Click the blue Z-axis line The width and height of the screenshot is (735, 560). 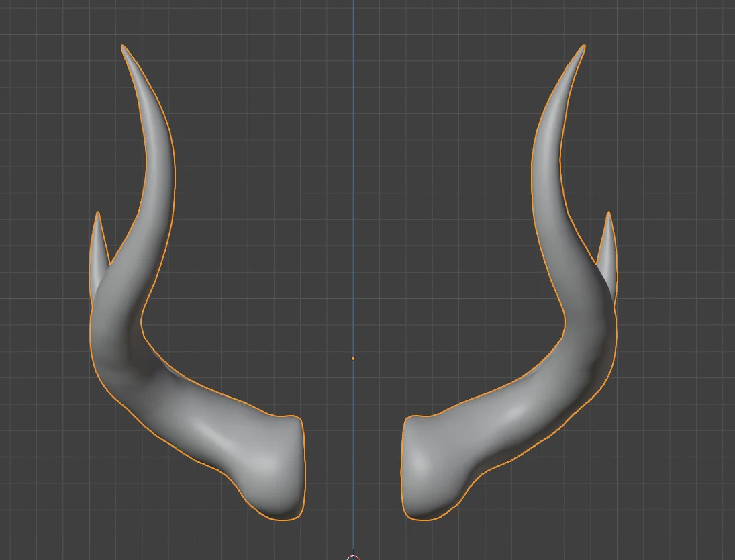click(x=354, y=168)
